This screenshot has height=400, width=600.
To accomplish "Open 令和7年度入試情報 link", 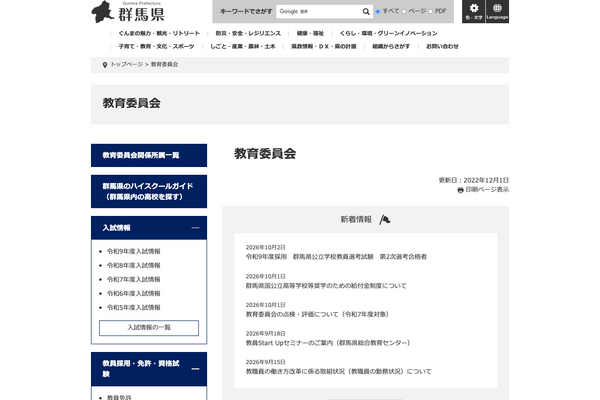I will pos(133,279).
